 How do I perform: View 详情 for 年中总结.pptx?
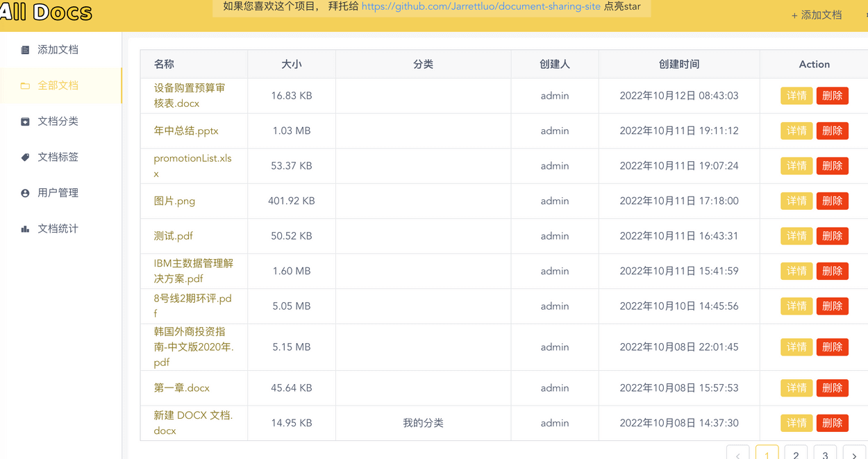[796, 131]
